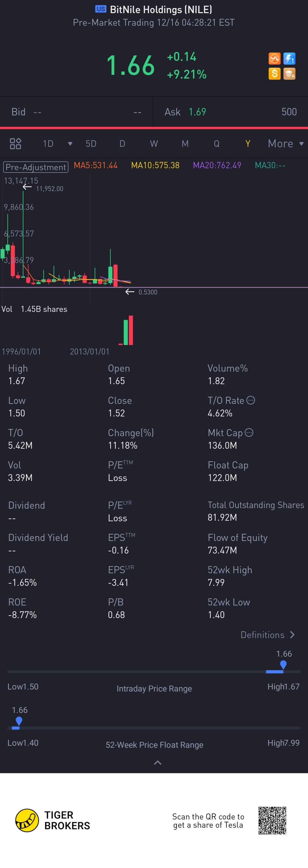This screenshot has height=868, width=308.
Task: Expand the More chart periods dropdown
Action: point(286,144)
